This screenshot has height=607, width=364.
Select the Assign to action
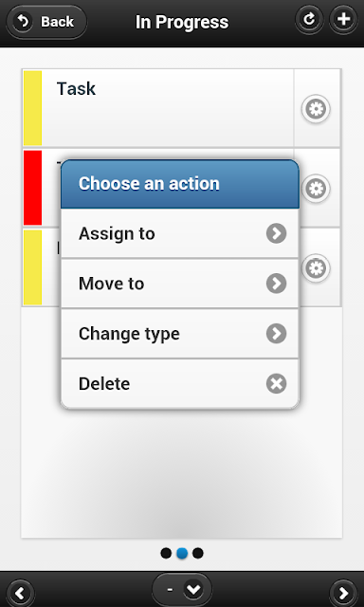(x=180, y=233)
